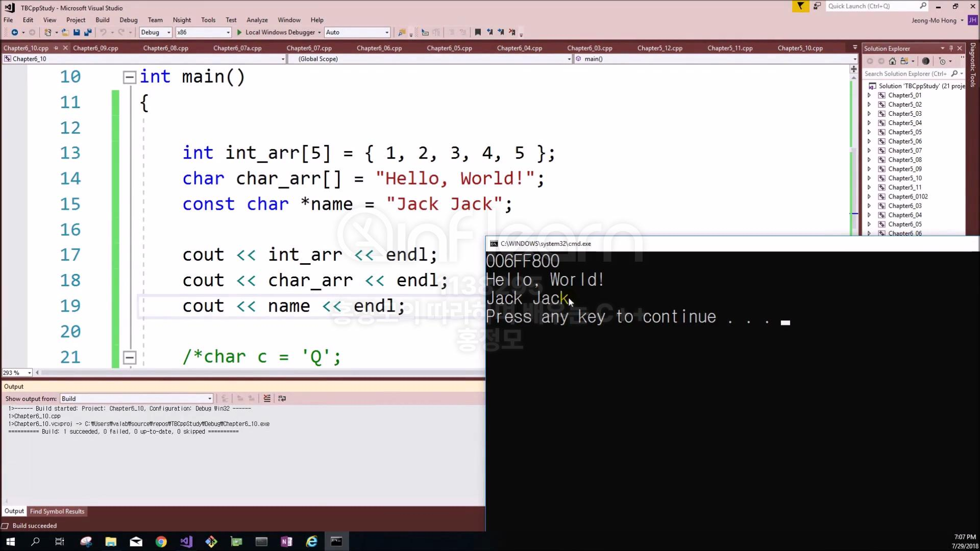Switch to the Chapter6_09.cpp tab

point(95,48)
